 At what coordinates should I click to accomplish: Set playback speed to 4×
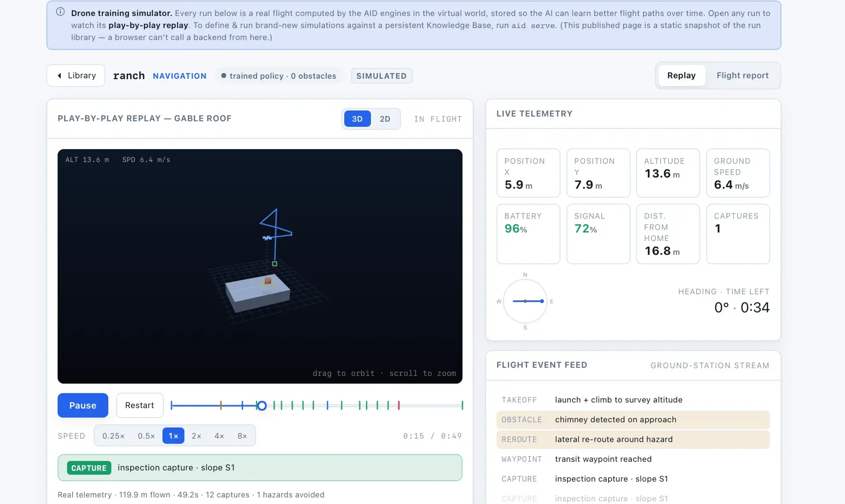219,436
